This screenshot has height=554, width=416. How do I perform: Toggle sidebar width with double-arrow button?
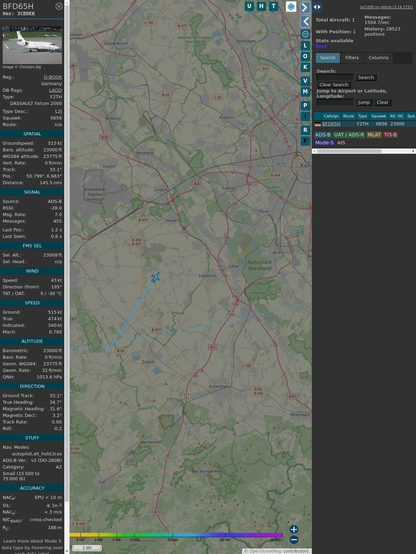tap(317, 7)
